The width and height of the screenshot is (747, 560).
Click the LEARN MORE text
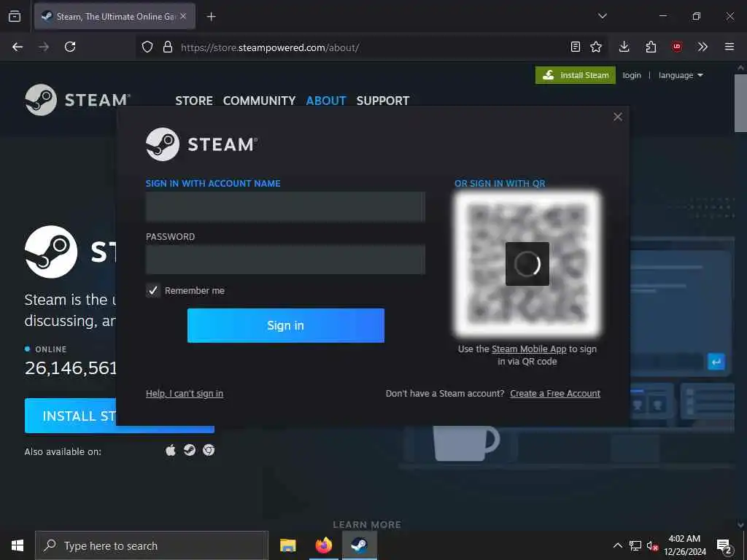point(367,525)
